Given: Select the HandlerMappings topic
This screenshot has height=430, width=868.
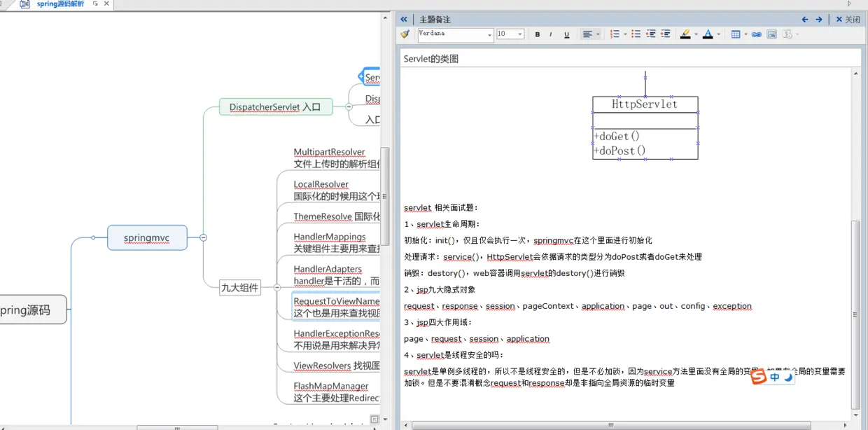Looking at the screenshot, I should [x=337, y=242].
